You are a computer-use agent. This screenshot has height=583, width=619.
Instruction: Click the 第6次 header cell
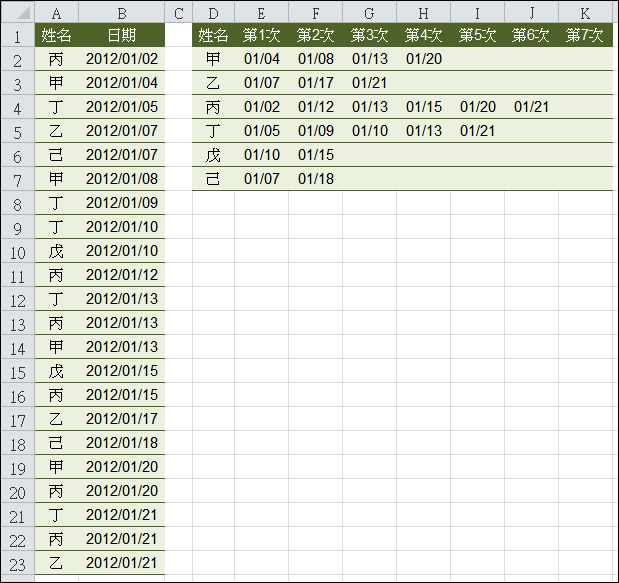coord(531,35)
